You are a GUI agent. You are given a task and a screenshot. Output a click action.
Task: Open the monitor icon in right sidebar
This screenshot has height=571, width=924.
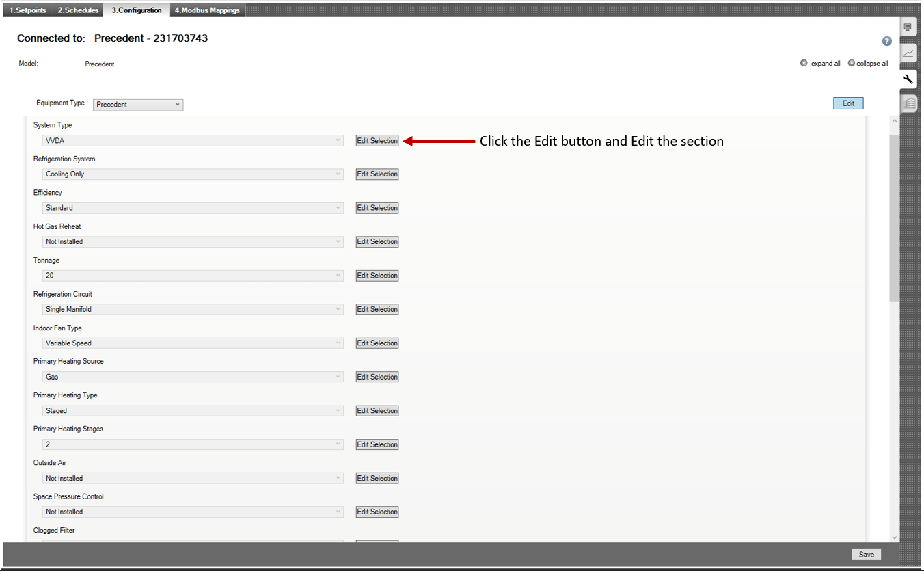908,27
